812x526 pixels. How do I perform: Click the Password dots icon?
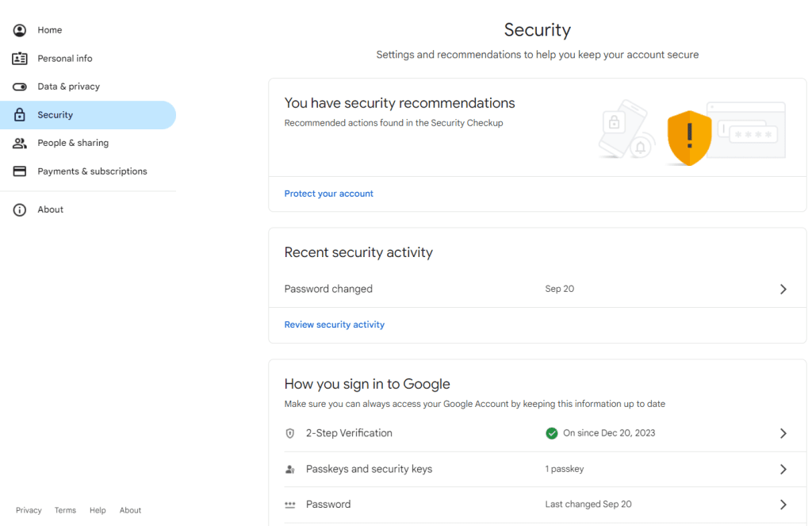[x=290, y=505]
